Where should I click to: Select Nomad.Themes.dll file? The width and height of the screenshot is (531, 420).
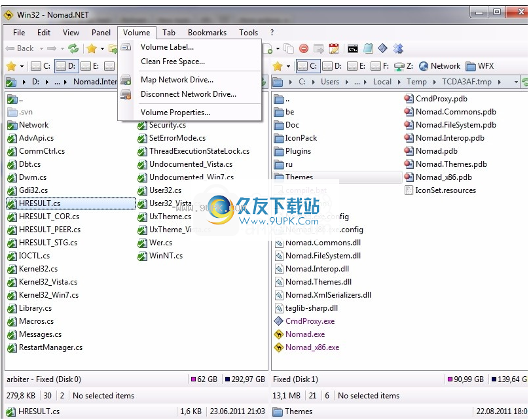pos(313,282)
